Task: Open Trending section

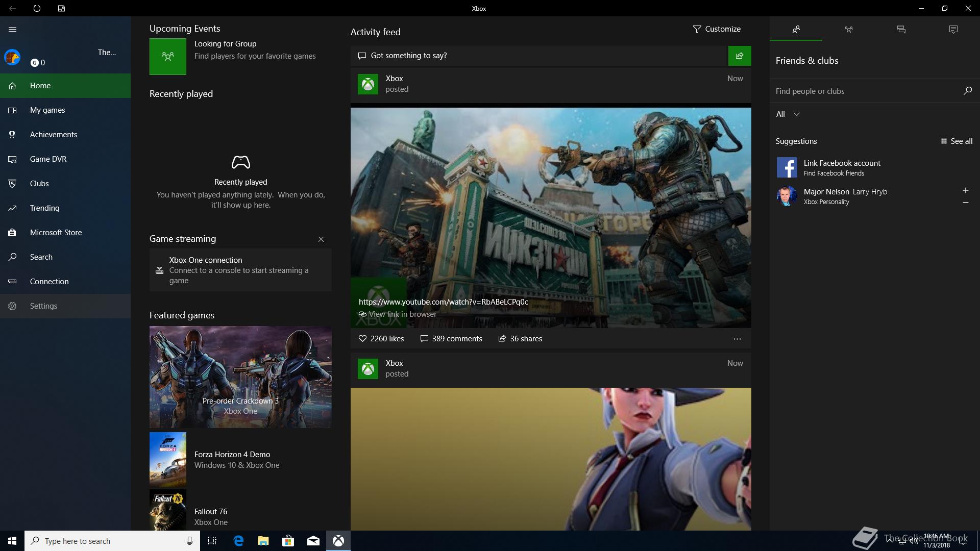Action: 65,208
